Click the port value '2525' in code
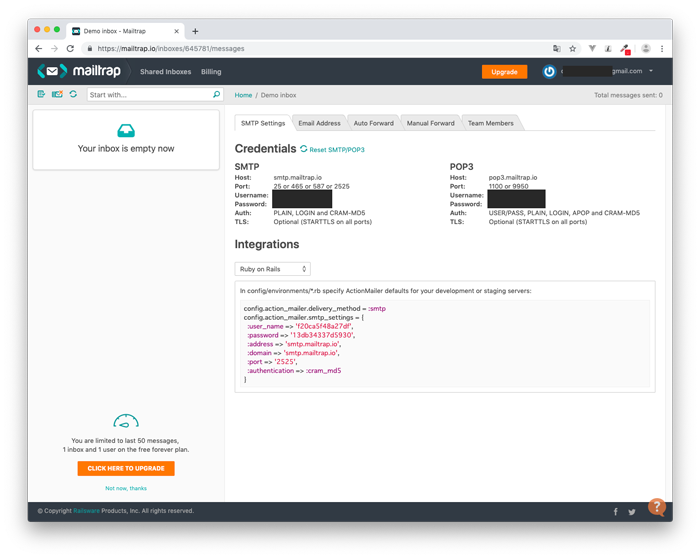This screenshot has height=558, width=700. 285,362
